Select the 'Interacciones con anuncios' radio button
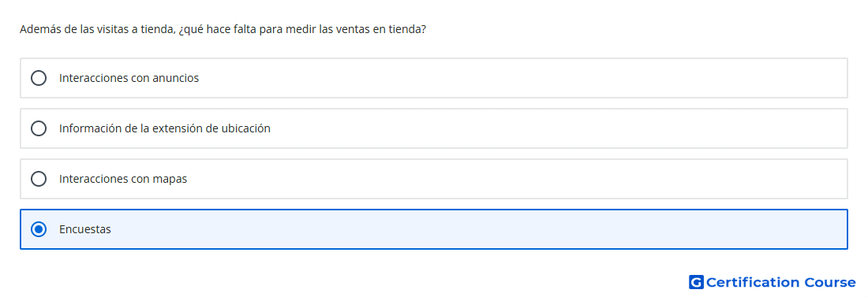 [39, 78]
